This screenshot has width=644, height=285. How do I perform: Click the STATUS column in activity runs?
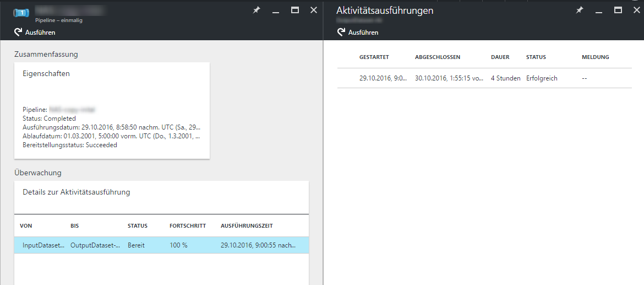click(x=536, y=57)
